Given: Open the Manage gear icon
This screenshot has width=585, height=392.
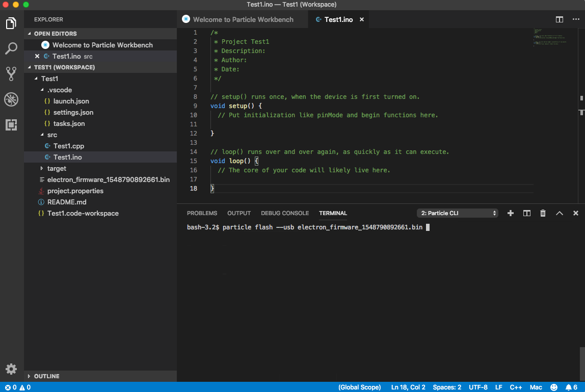Looking at the screenshot, I should click(11, 369).
